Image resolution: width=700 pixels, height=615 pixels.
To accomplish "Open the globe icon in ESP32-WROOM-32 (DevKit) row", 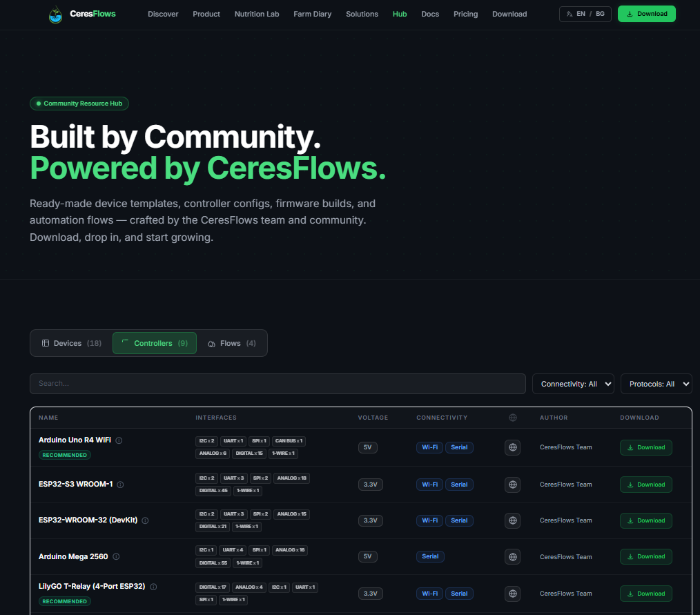I will coord(512,520).
